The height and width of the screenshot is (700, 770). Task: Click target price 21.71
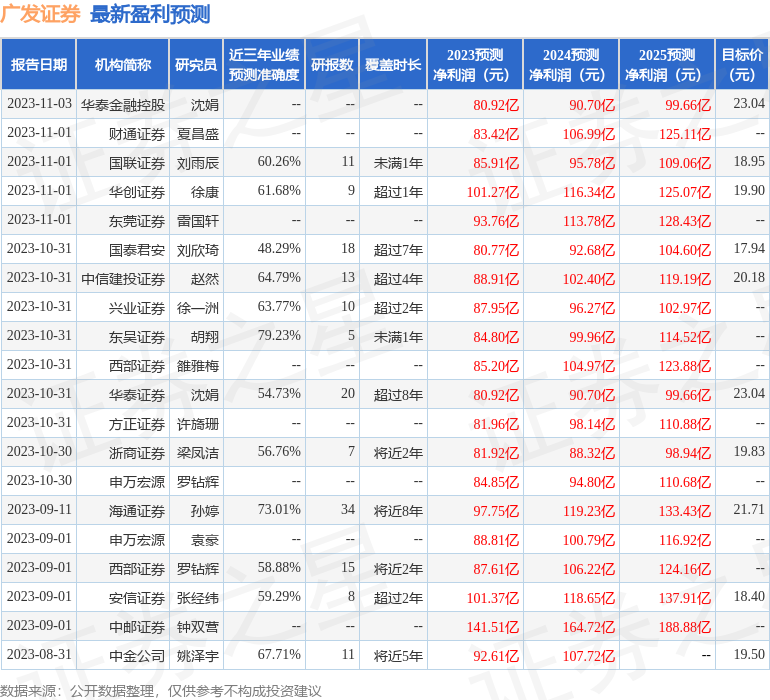pos(749,509)
